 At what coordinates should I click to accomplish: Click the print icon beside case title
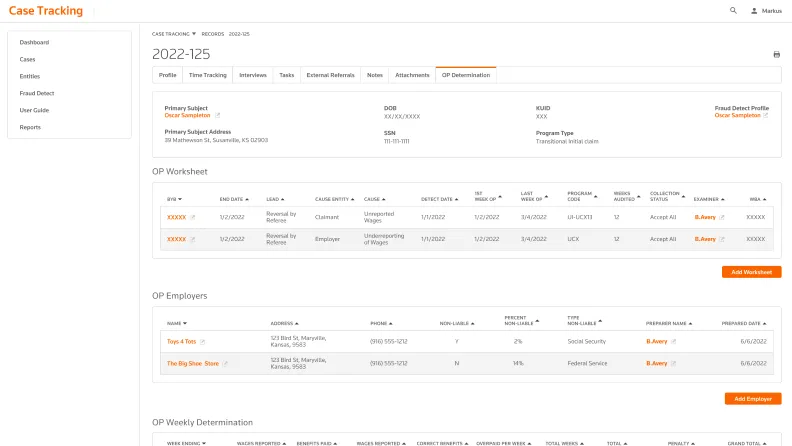click(776, 54)
